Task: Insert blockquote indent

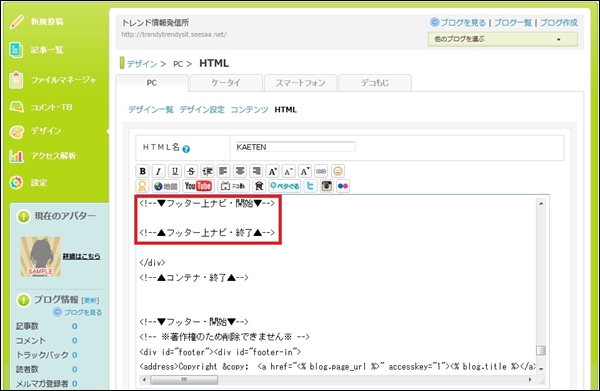Action: [x=207, y=171]
